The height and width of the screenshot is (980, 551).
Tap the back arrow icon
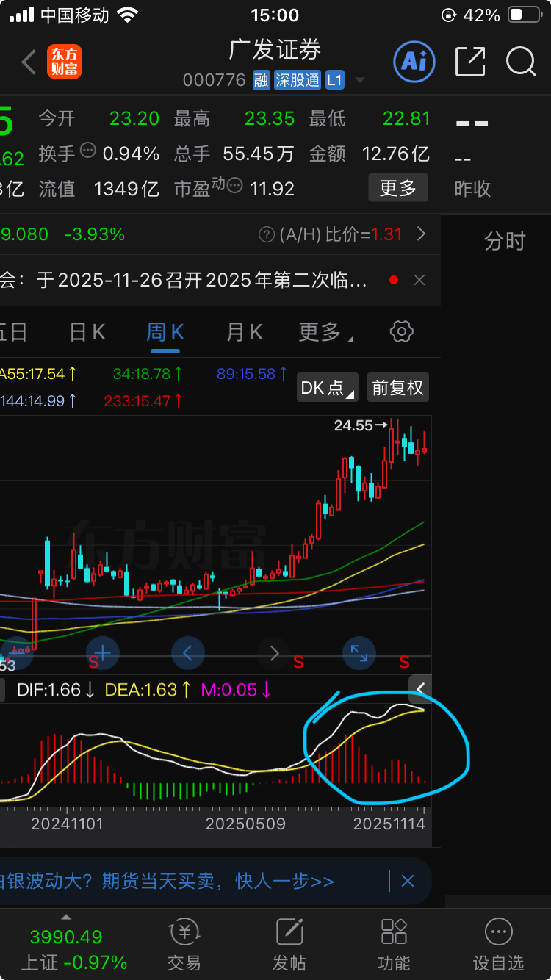click(29, 62)
